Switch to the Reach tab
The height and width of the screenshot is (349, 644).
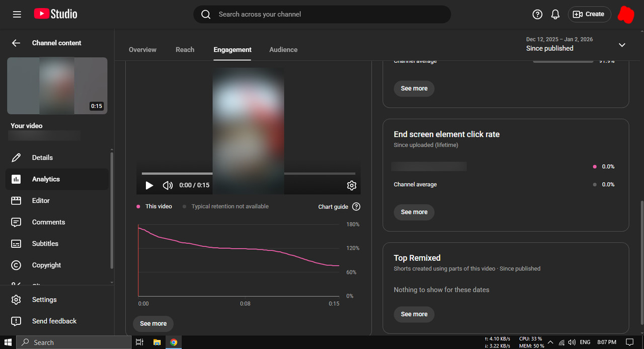185,49
